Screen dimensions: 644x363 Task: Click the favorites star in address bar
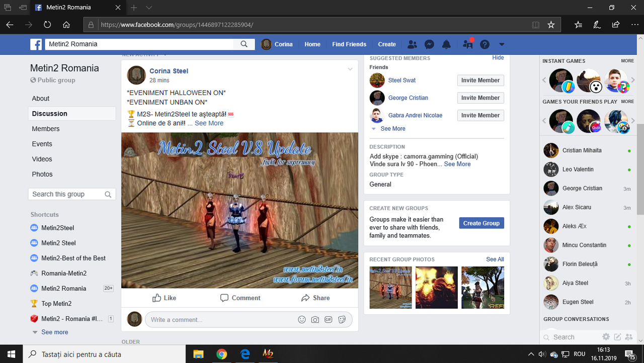tap(551, 25)
